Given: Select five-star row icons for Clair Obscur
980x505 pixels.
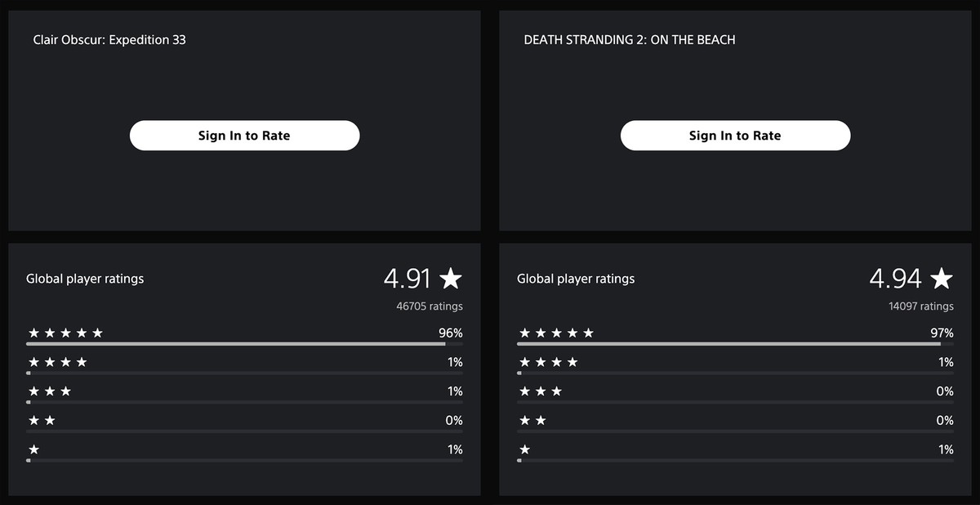Looking at the screenshot, I should pos(65,333).
